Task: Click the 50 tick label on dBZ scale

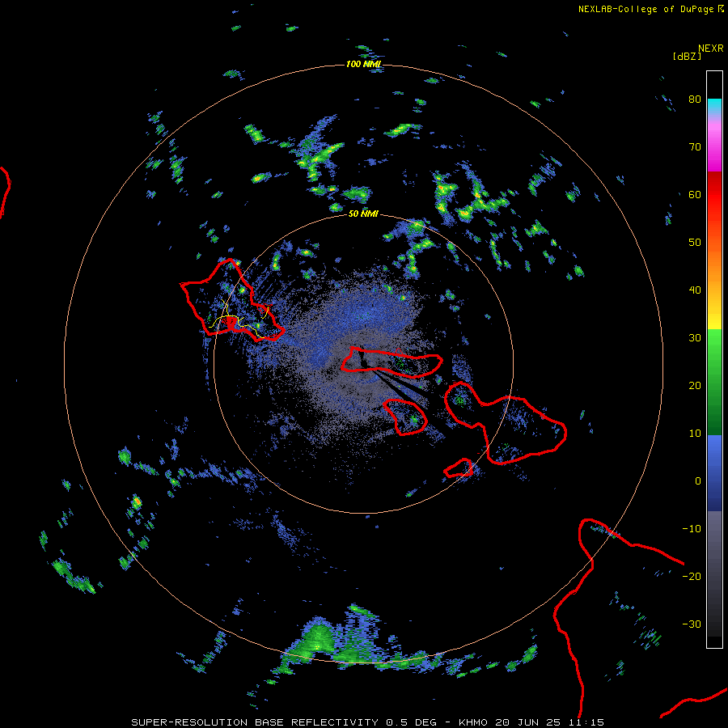Action: pos(695,243)
